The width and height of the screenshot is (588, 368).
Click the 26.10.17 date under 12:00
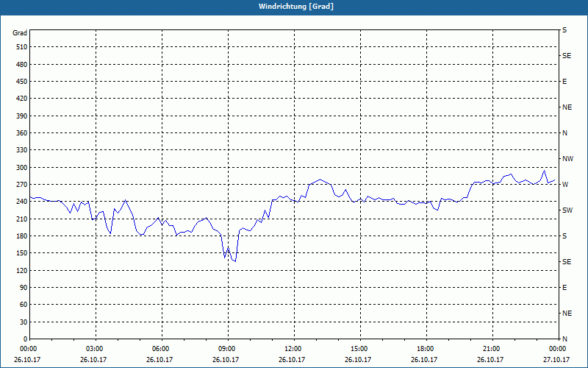point(292,359)
